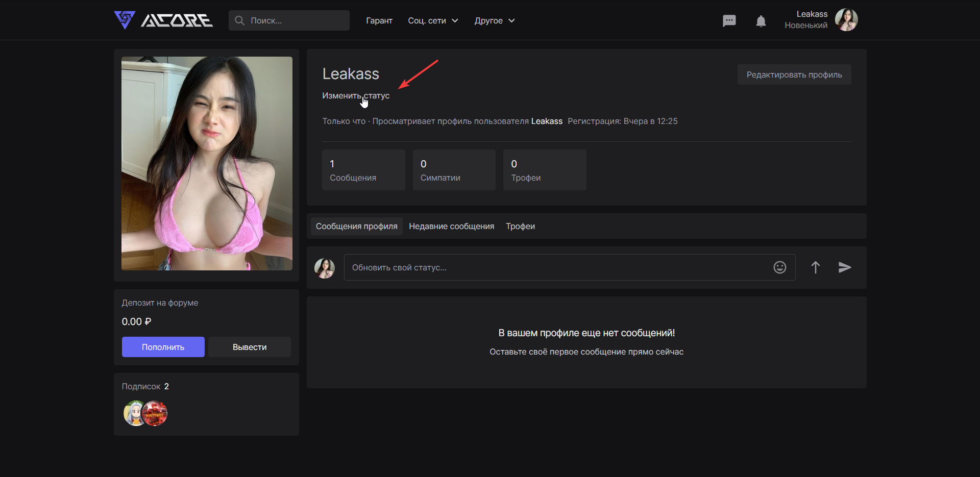The image size is (980, 477).
Task: Click the Изменить статус link
Action: click(355, 95)
